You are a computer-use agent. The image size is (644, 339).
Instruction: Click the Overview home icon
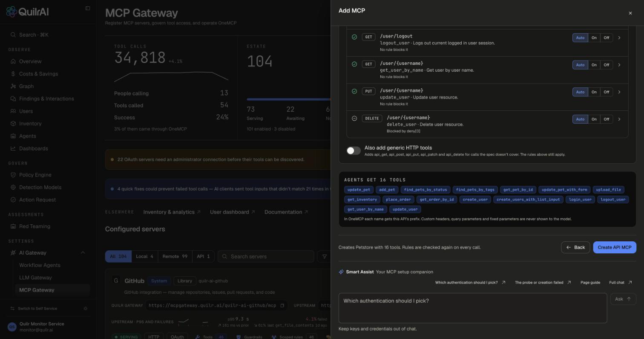(x=13, y=61)
